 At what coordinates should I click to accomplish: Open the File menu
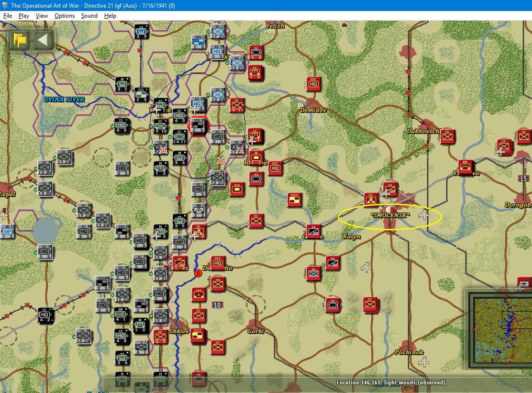point(8,16)
